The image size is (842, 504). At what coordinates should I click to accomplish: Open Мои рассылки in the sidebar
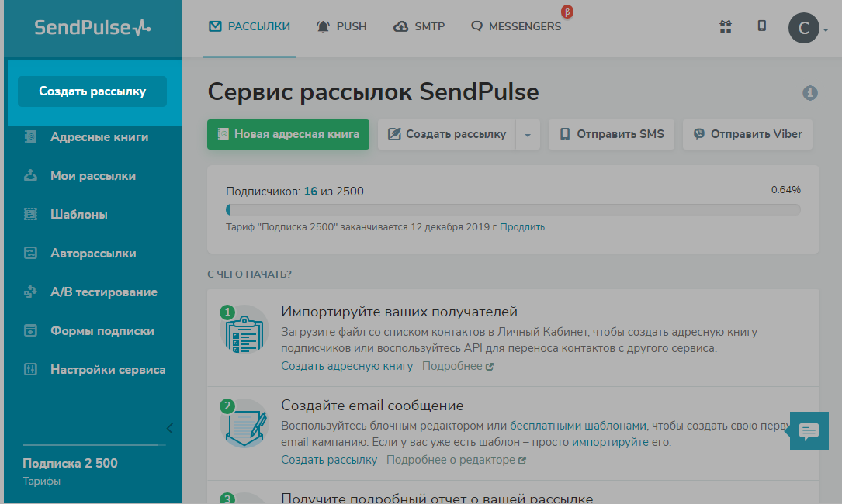95,175
